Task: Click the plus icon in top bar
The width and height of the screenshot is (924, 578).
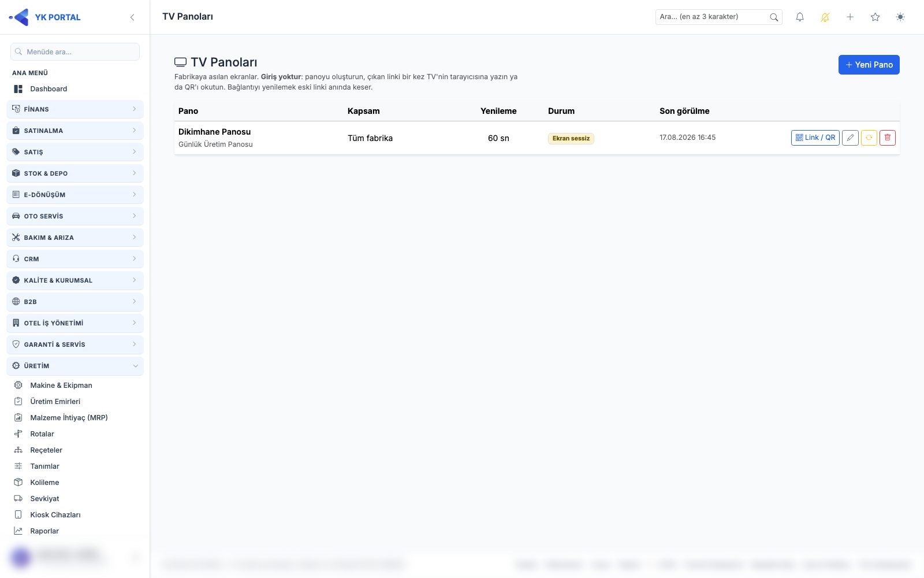Action: pyautogui.click(x=850, y=17)
